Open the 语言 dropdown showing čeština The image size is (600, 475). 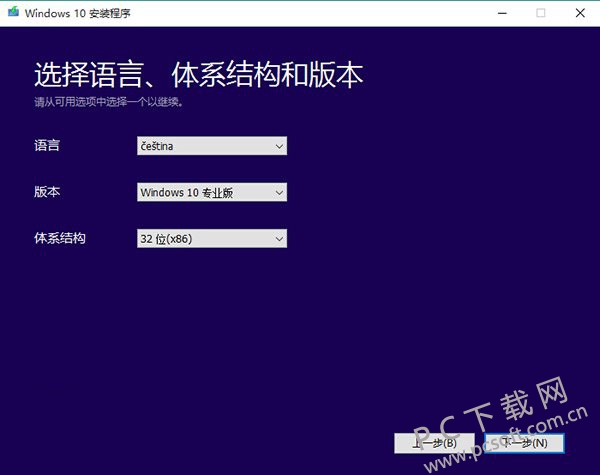tap(212, 146)
